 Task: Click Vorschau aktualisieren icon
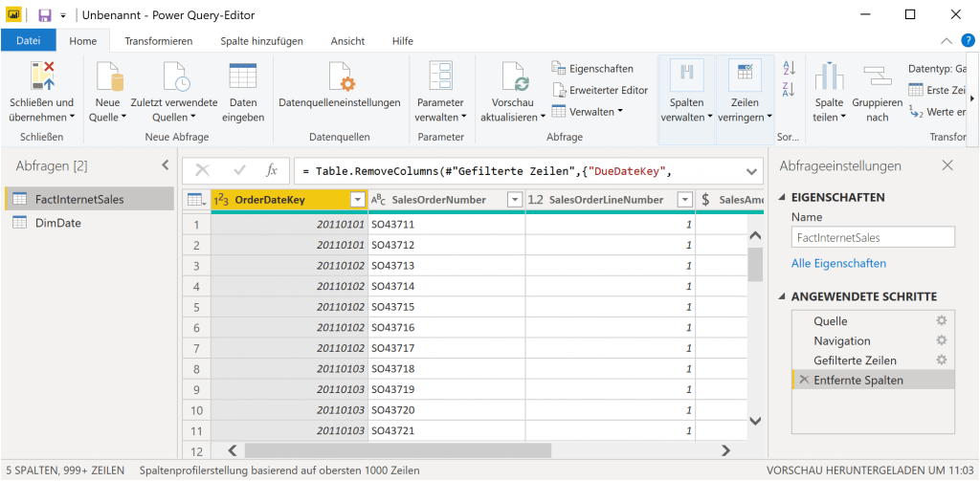pyautogui.click(x=515, y=77)
